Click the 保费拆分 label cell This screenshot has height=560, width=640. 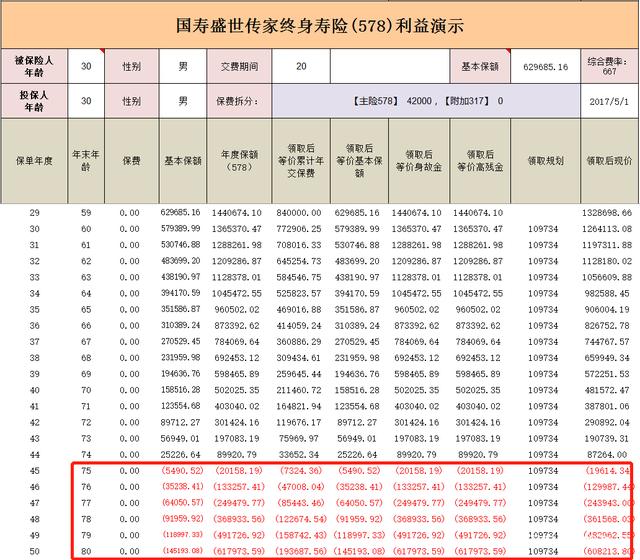click(239, 101)
